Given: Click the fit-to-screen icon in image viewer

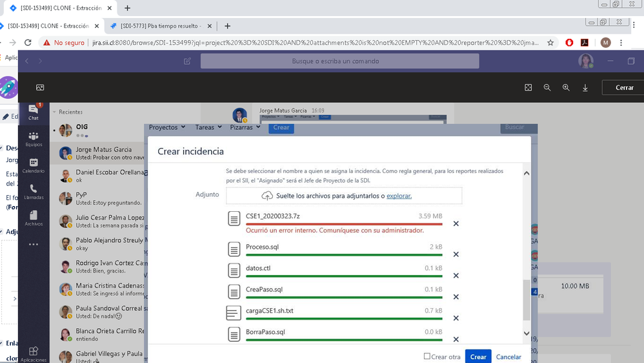Looking at the screenshot, I should coord(528,88).
